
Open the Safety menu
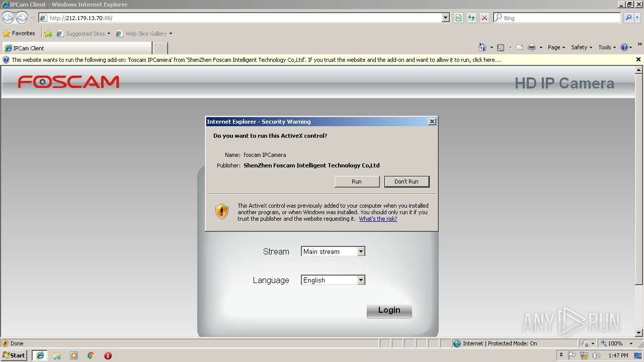[582, 47]
